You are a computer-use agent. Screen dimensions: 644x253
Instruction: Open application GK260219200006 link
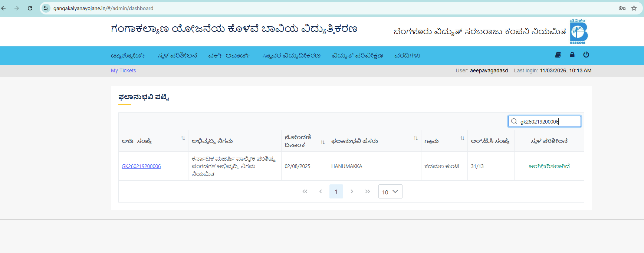[141, 166]
